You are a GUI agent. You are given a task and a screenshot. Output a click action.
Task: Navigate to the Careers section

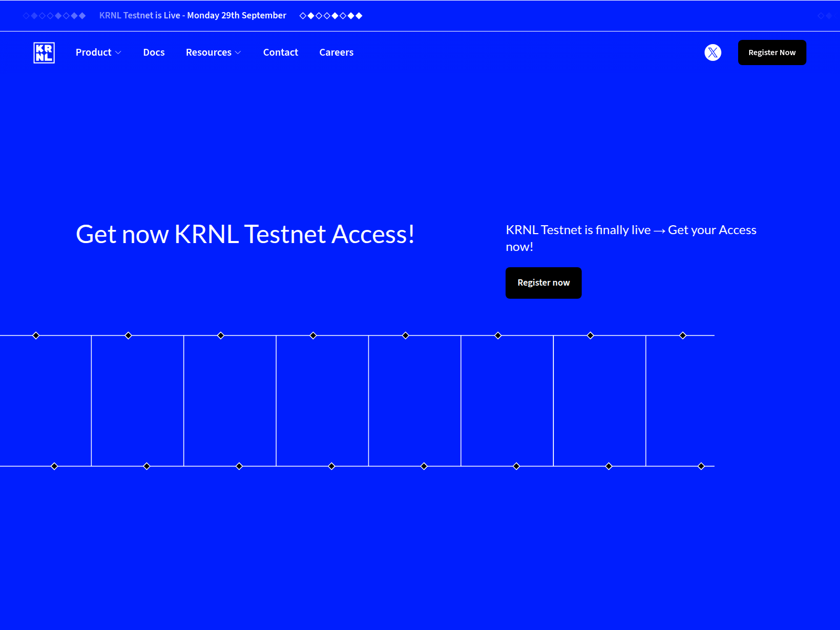point(337,52)
